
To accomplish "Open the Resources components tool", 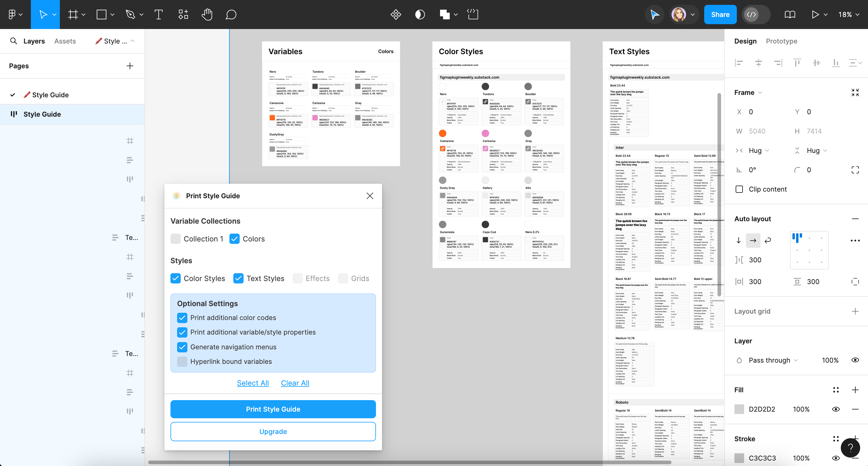I will point(183,15).
